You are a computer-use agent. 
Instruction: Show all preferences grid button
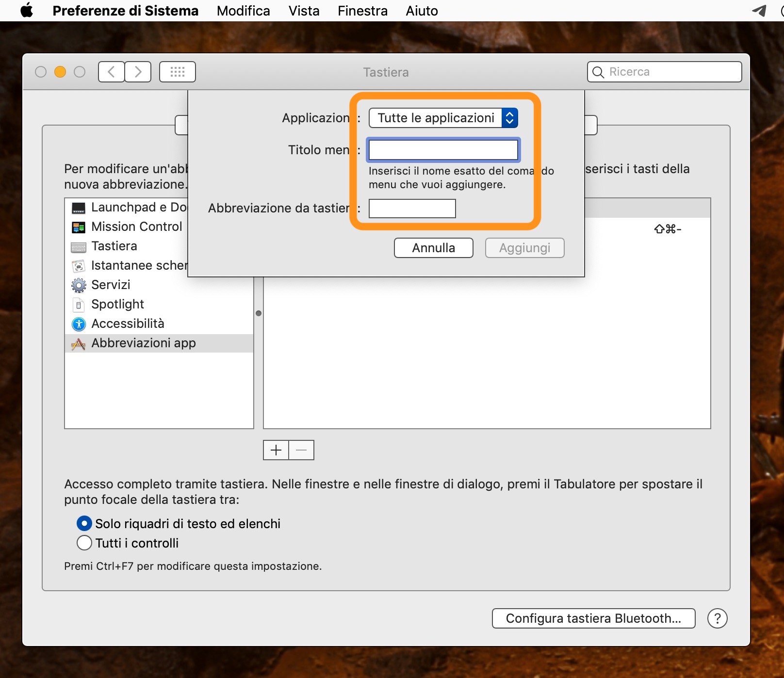(178, 72)
